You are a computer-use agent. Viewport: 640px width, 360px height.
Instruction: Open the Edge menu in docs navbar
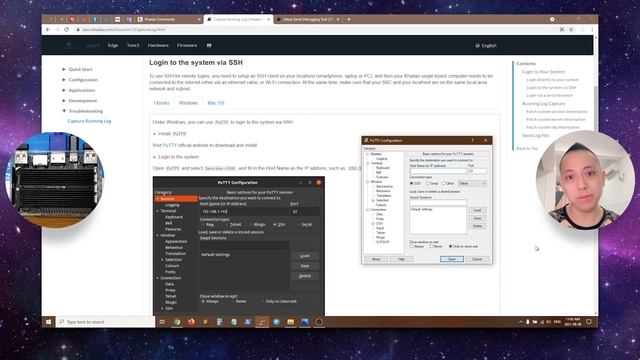[x=113, y=45]
